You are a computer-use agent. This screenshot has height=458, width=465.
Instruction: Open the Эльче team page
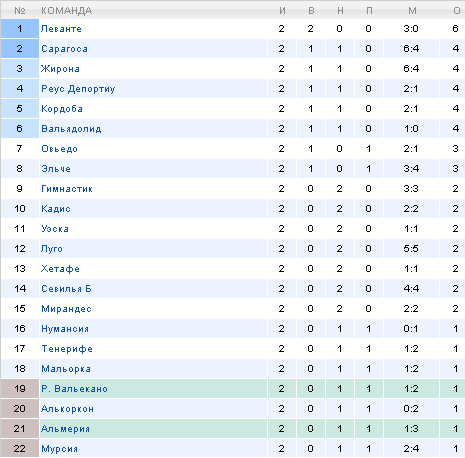(56, 169)
